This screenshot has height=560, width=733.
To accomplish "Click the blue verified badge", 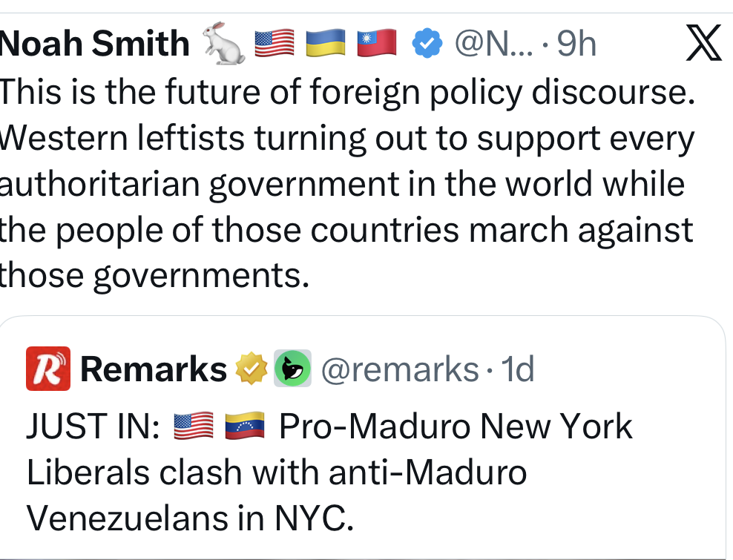I will click(x=427, y=45).
